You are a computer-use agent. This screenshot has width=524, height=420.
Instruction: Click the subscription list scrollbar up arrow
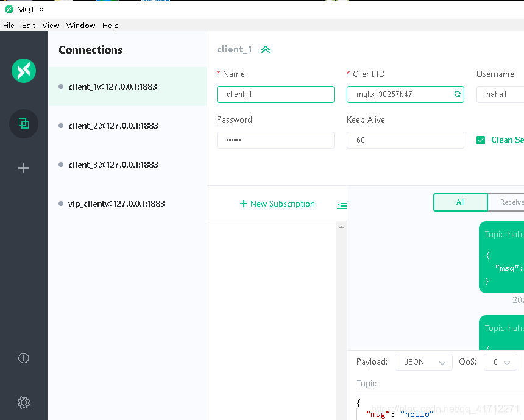(342, 227)
